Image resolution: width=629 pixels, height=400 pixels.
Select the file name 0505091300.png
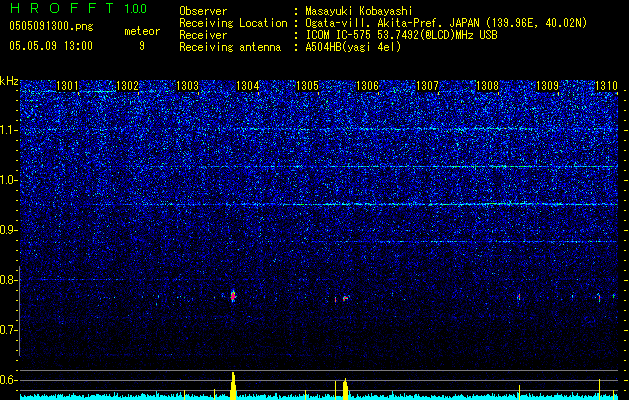click(x=51, y=27)
